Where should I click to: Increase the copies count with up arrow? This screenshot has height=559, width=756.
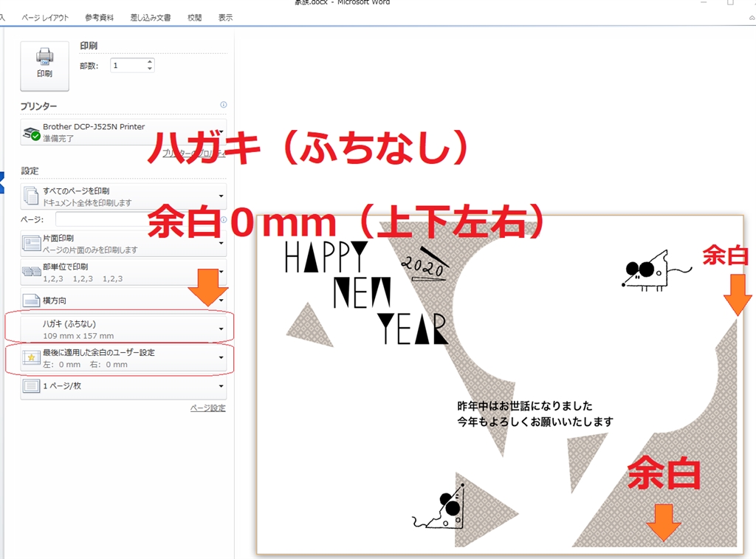click(149, 62)
